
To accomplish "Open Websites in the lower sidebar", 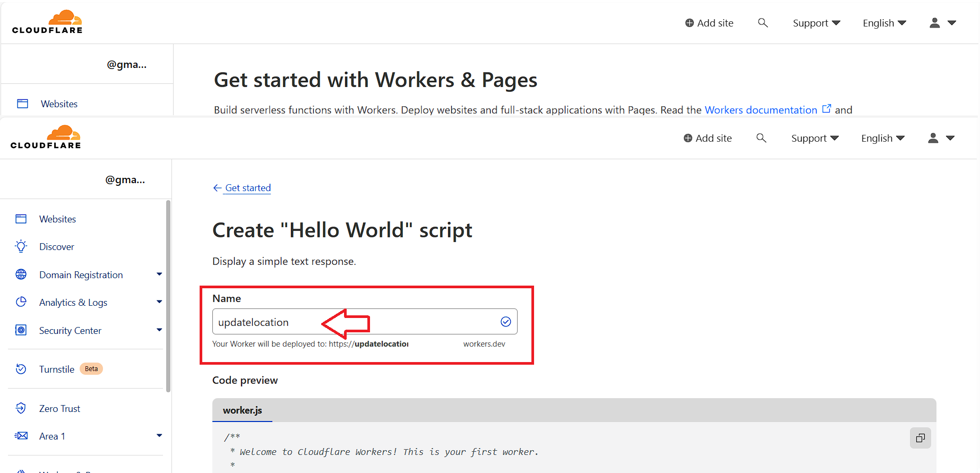I will click(57, 219).
